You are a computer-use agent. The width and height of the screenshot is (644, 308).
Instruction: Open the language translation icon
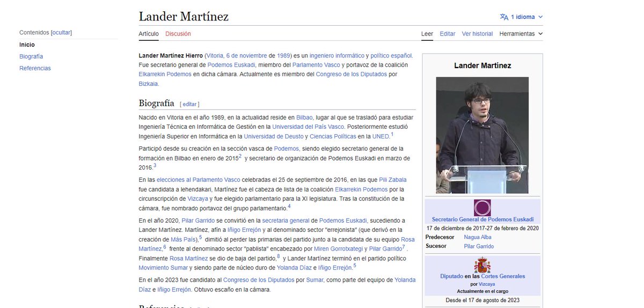point(504,17)
